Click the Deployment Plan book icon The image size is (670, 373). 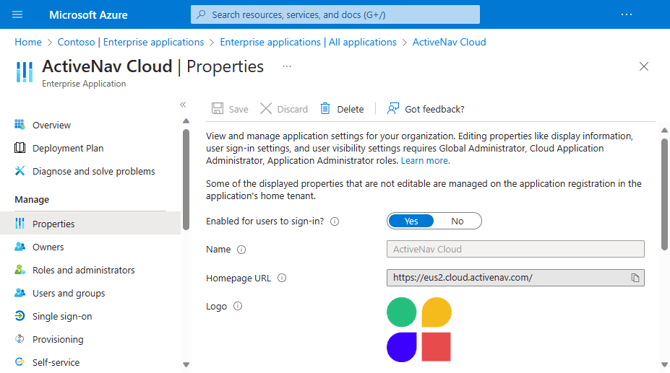click(20, 148)
